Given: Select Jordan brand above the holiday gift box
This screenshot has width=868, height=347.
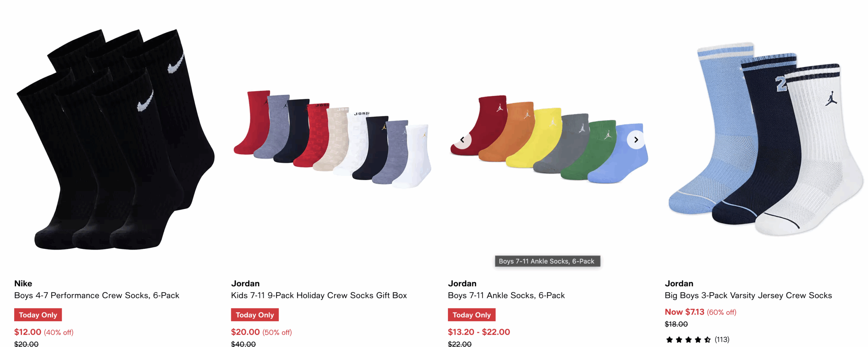Looking at the screenshot, I should [245, 283].
